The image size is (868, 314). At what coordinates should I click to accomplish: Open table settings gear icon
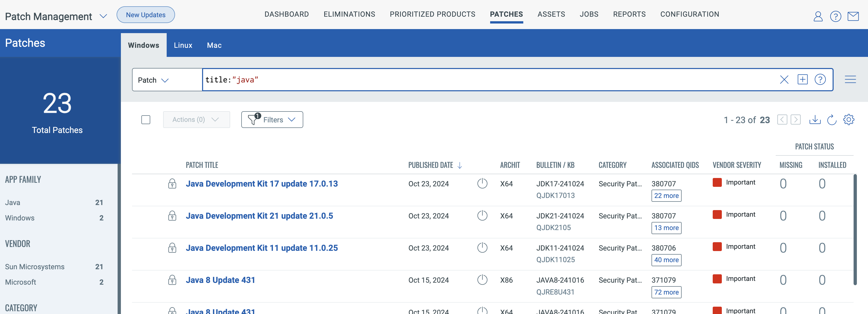tap(849, 120)
